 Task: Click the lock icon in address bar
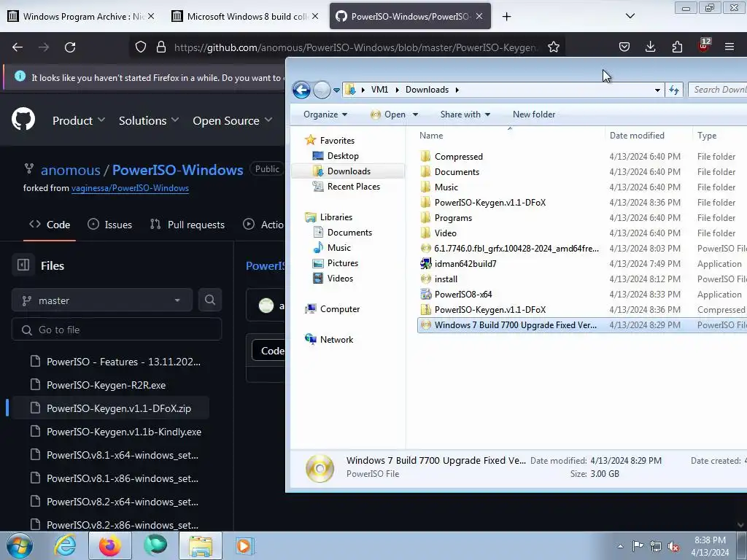coord(161,47)
